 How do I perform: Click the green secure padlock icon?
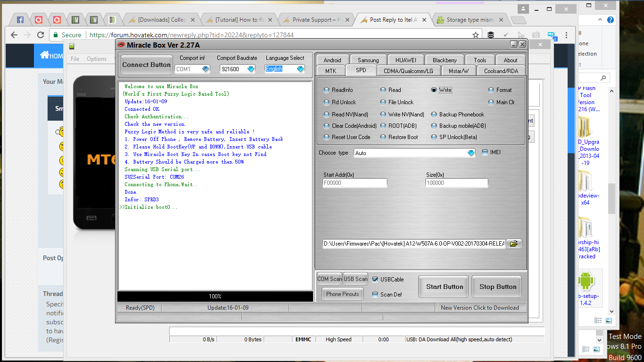56,35
